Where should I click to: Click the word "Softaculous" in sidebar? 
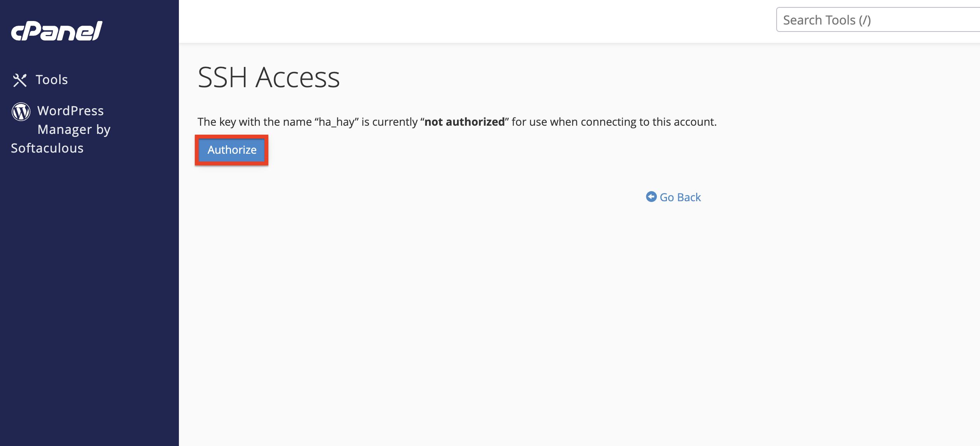[47, 148]
